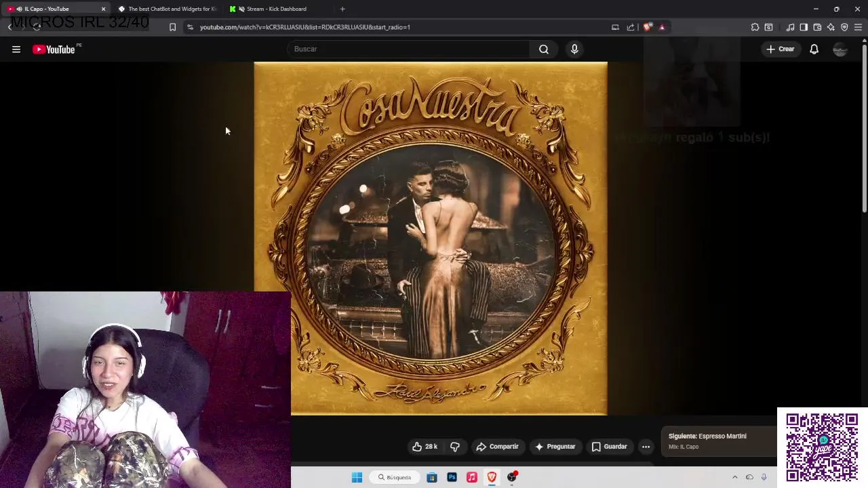Start voice search with the microphone
This screenshot has width=868, height=488.
pyautogui.click(x=574, y=49)
